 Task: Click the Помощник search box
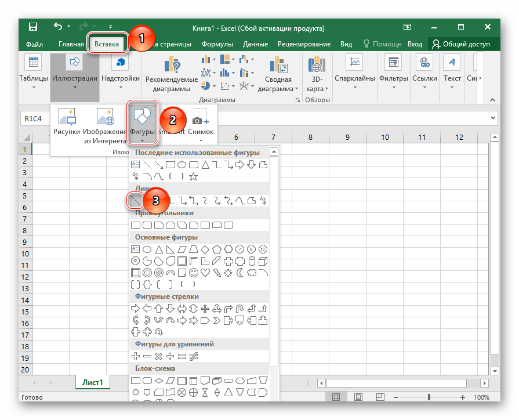tap(383, 44)
